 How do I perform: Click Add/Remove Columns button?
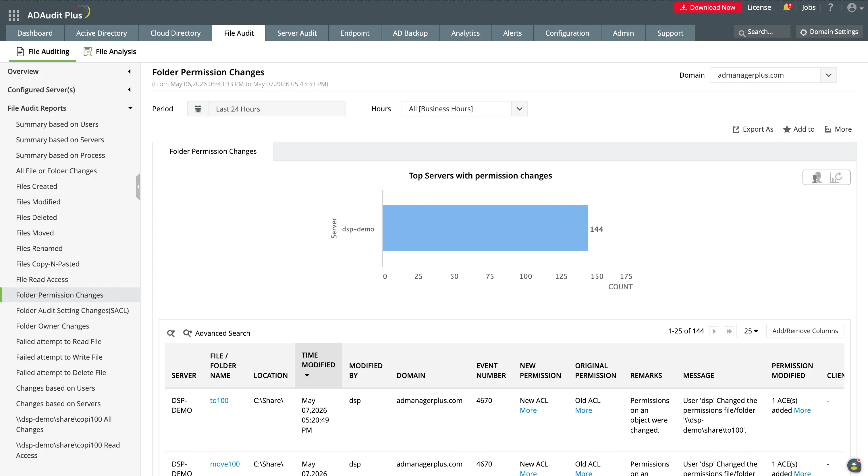tap(805, 331)
